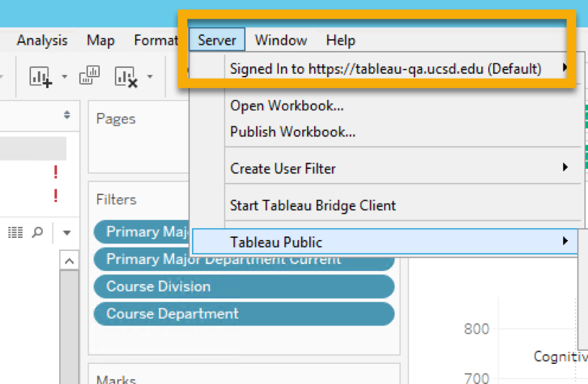The height and width of the screenshot is (384, 588).
Task: Click the search magnifier icon in data pane
Action: [x=37, y=232]
